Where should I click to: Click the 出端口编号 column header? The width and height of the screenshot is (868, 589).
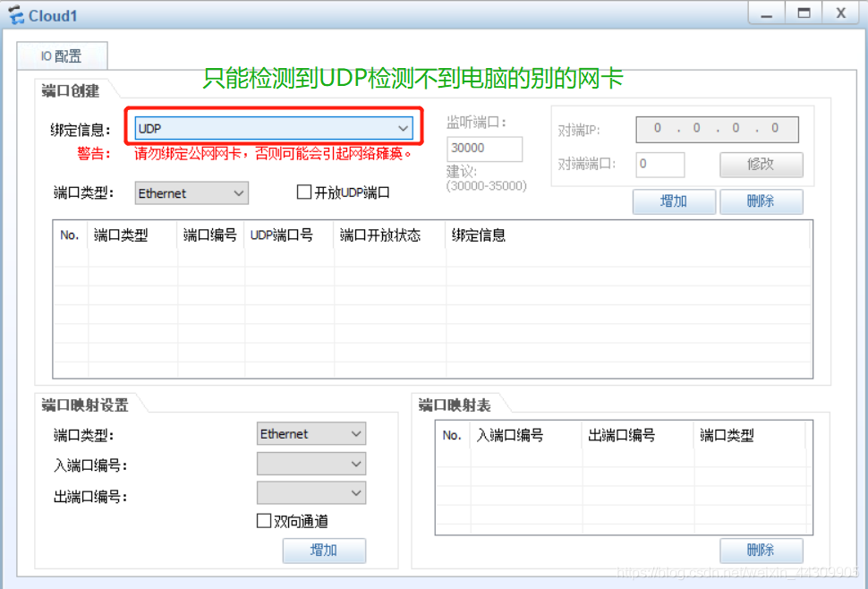click(x=638, y=436)
